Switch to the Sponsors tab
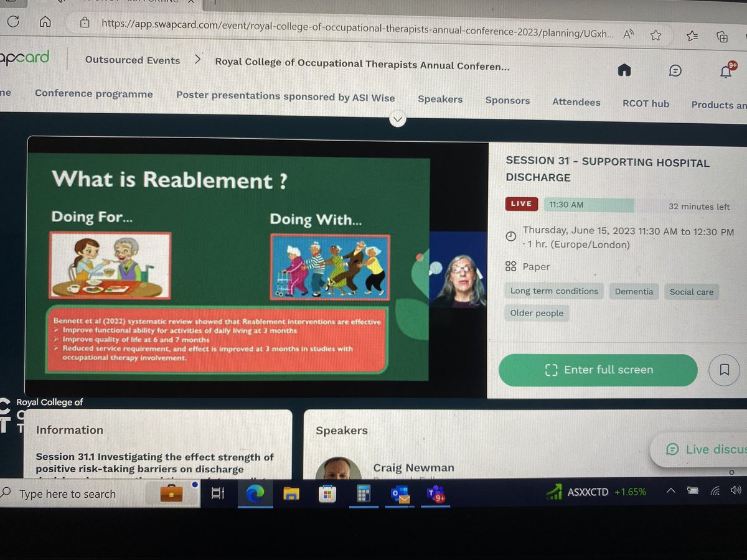This screenshot has width=747, height=560. point(507,100)
